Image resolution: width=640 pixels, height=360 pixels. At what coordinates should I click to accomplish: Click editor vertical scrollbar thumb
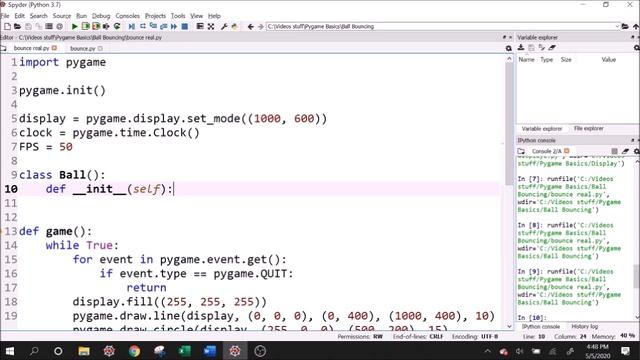pyautogui.click(x=509, y=124)
